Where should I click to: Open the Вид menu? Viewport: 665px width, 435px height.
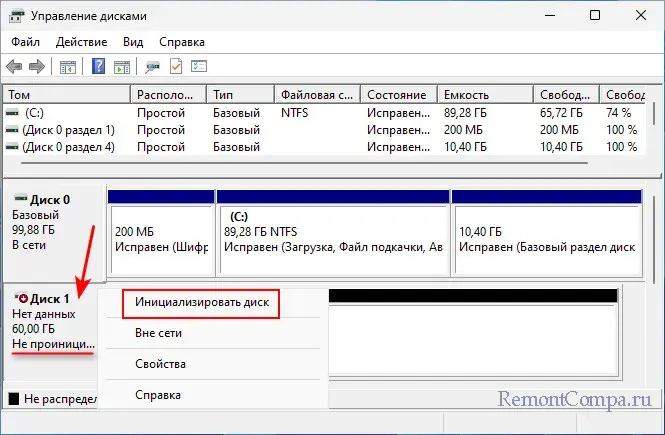point(133,42)
